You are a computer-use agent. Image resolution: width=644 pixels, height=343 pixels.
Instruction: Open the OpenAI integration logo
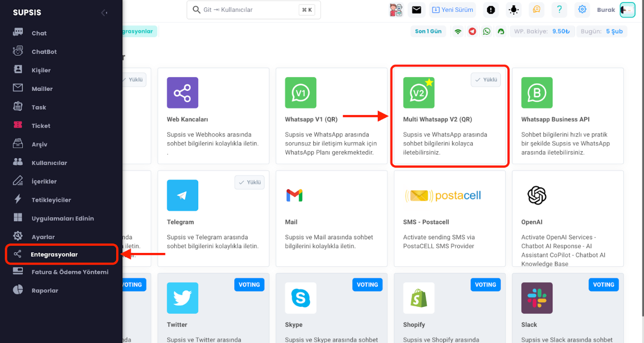(x=537, y=196)
